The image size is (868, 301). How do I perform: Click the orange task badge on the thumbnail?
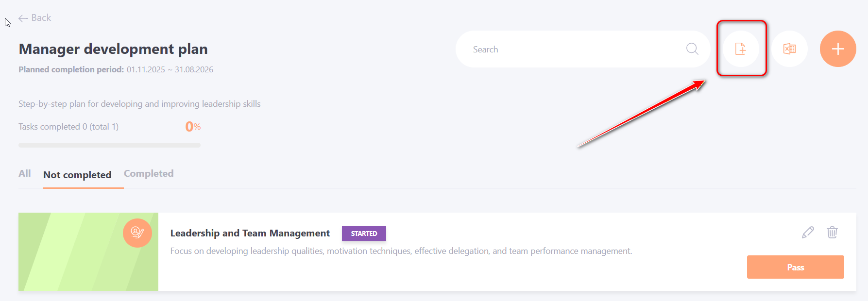tap(137, 233)
